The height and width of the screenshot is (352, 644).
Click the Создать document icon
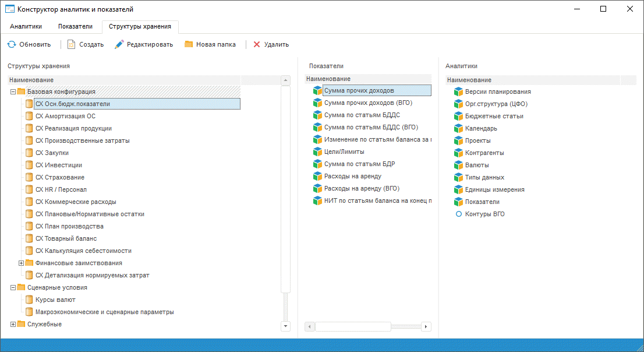click(72, 44)
